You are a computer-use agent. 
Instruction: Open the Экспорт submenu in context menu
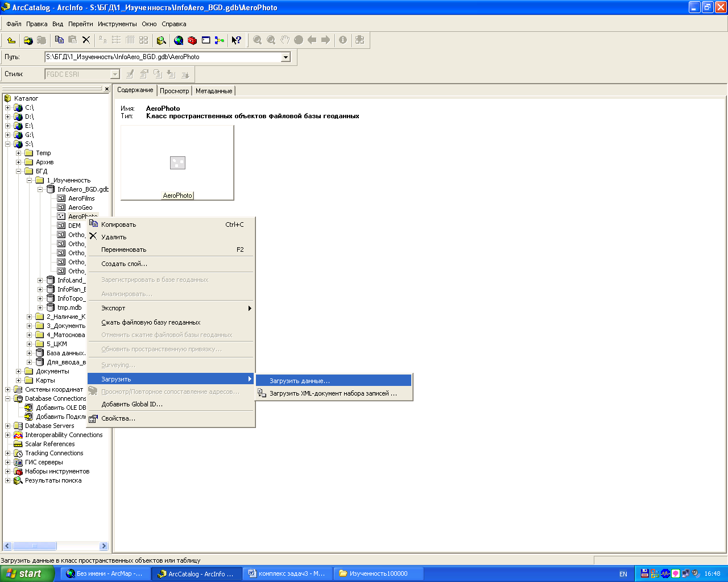[171, 308]
